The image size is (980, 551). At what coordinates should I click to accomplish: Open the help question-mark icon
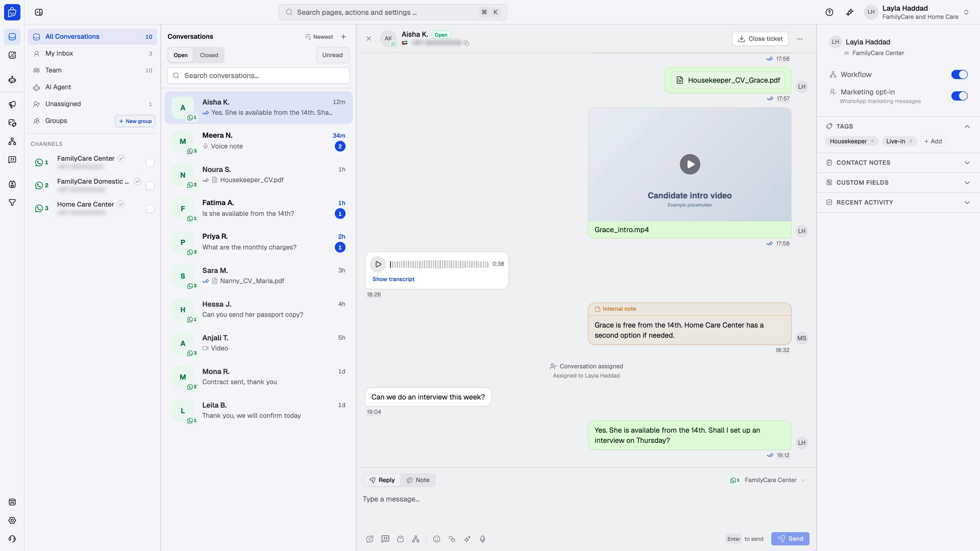[x=829, y=12]
